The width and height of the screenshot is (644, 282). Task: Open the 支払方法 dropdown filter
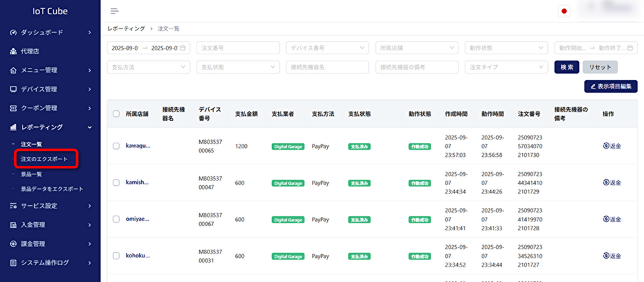point(148,67)
